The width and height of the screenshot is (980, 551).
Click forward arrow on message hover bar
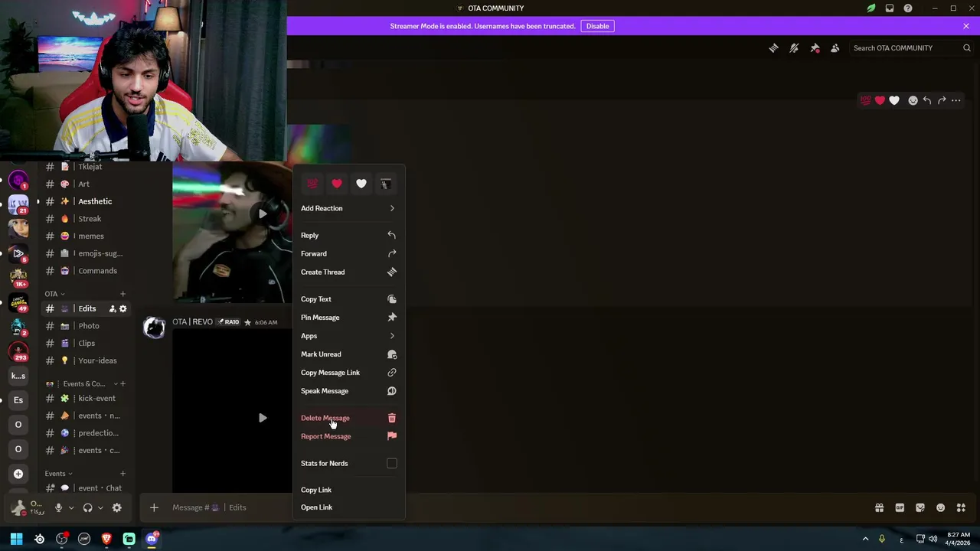click(x=942, y=100)
